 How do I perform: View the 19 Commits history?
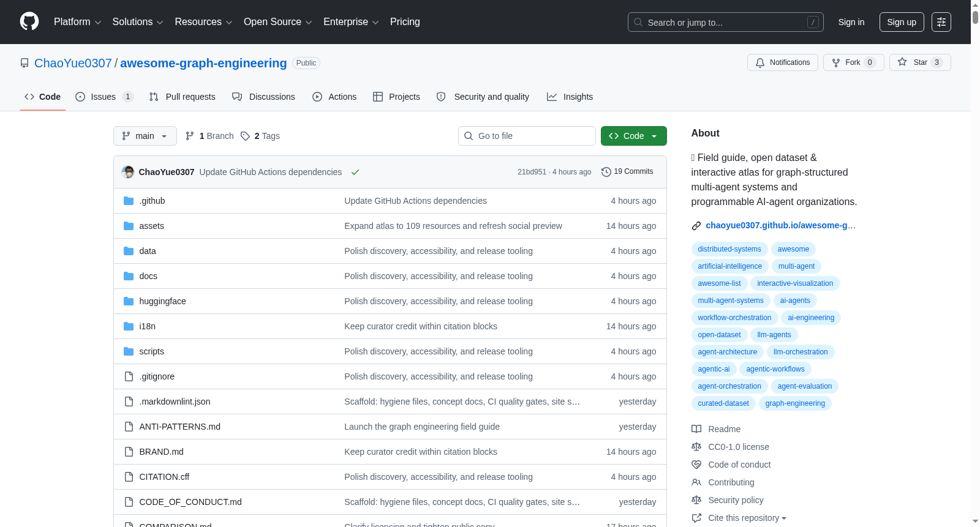coord(627,172)
